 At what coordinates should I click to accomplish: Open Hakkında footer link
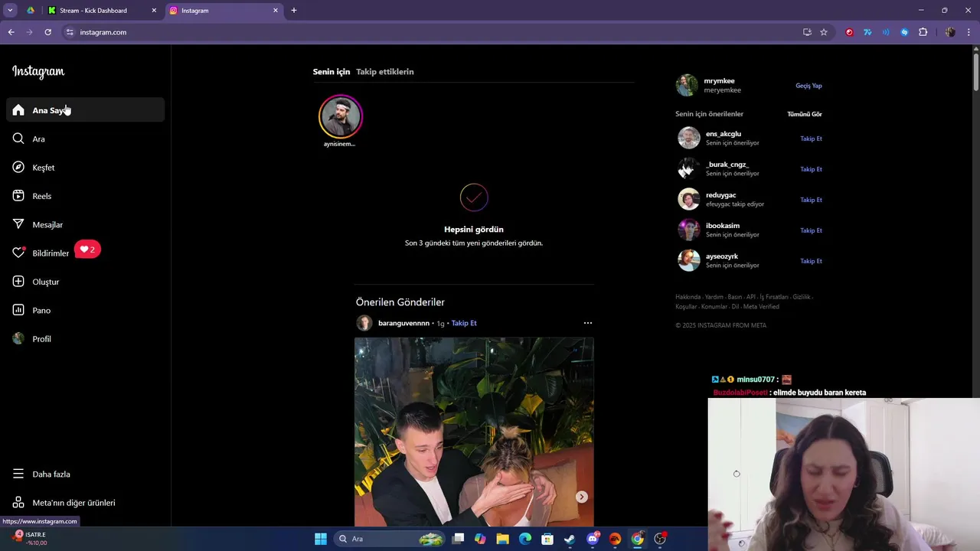click(688, 297)
